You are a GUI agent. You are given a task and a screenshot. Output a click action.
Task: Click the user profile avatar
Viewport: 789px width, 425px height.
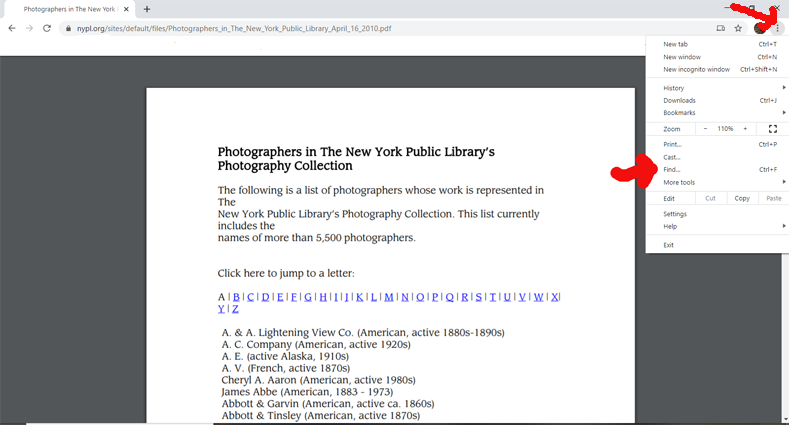759,28
